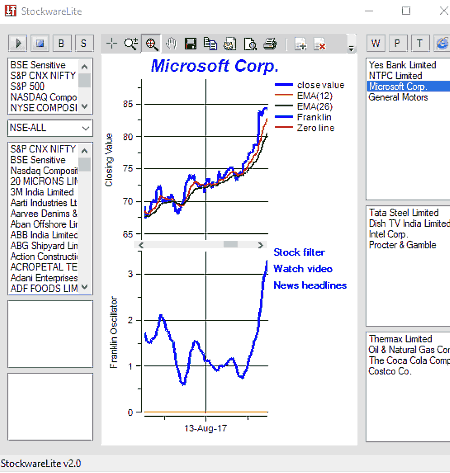This screenshot has height=473, width=450.
Task: Click the S button in the toolbar
Action: click(84, 43)
